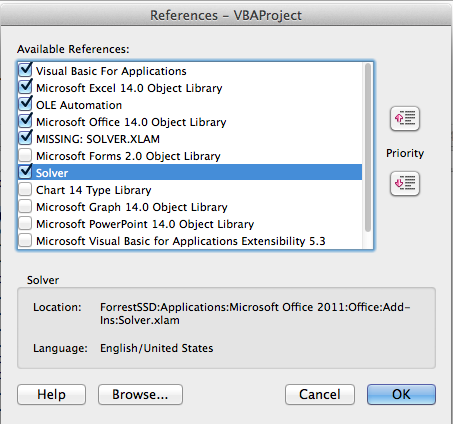Cancel the References dialog
This screenshot has width=453, height=424.
(x=320, y=394)
